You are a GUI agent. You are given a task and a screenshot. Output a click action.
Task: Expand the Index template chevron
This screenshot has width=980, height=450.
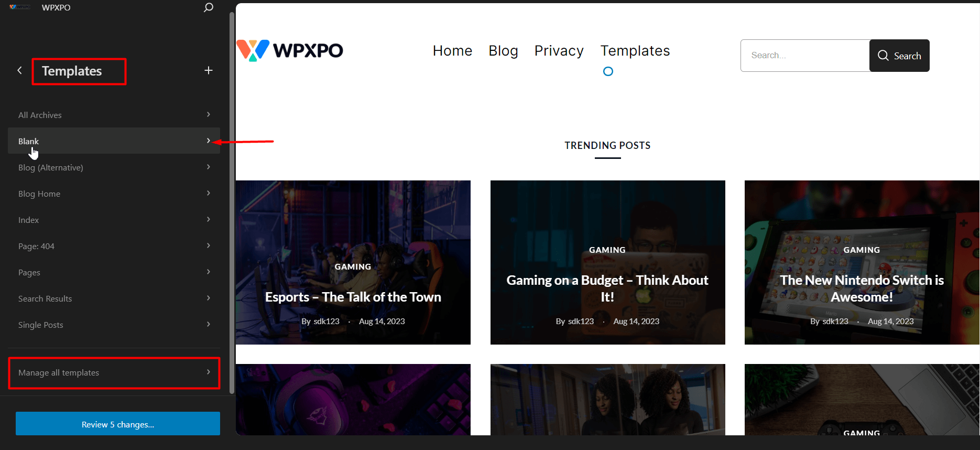click(209, 219)
